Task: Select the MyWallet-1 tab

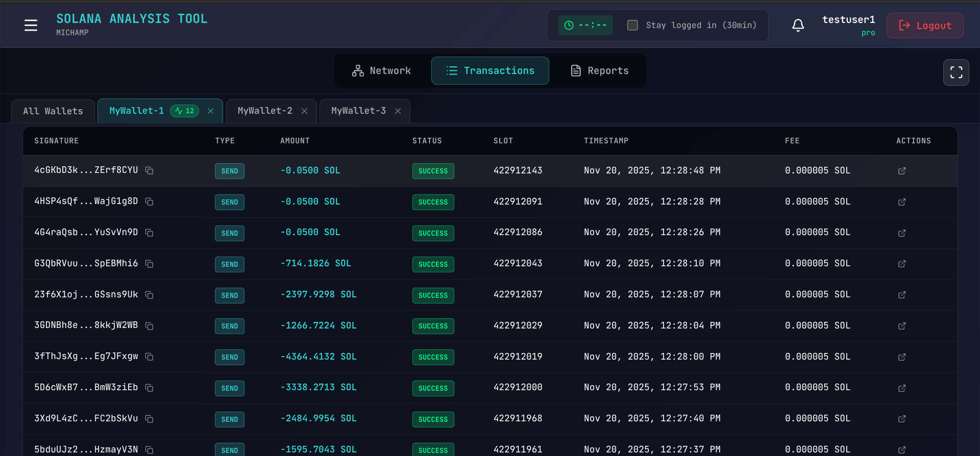Action: [137, 111]
